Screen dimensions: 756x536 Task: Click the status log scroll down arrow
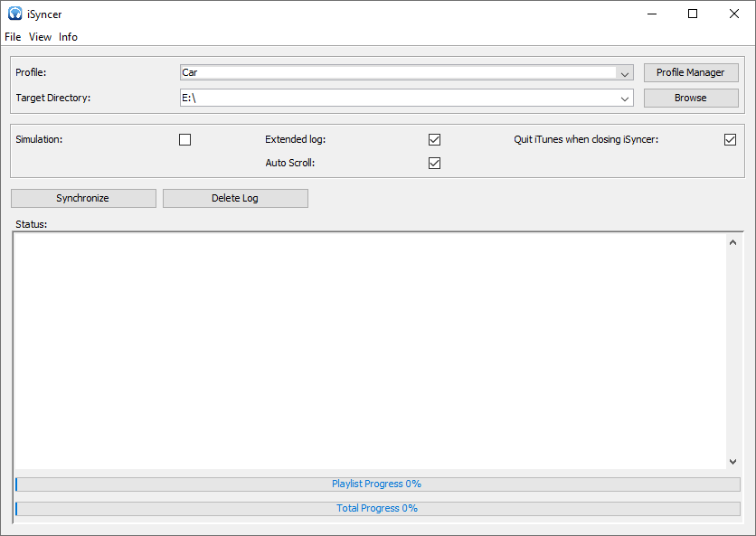coord(732,461)
